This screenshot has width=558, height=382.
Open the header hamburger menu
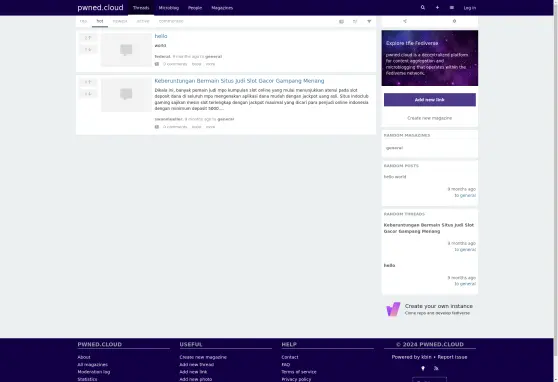click(452, 7)
